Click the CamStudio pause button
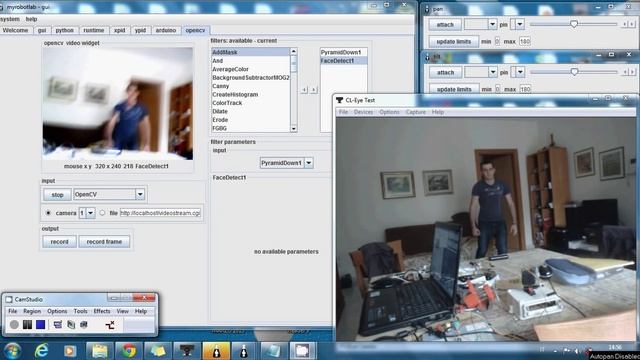640x360 pixels. (x=27, y=324)
